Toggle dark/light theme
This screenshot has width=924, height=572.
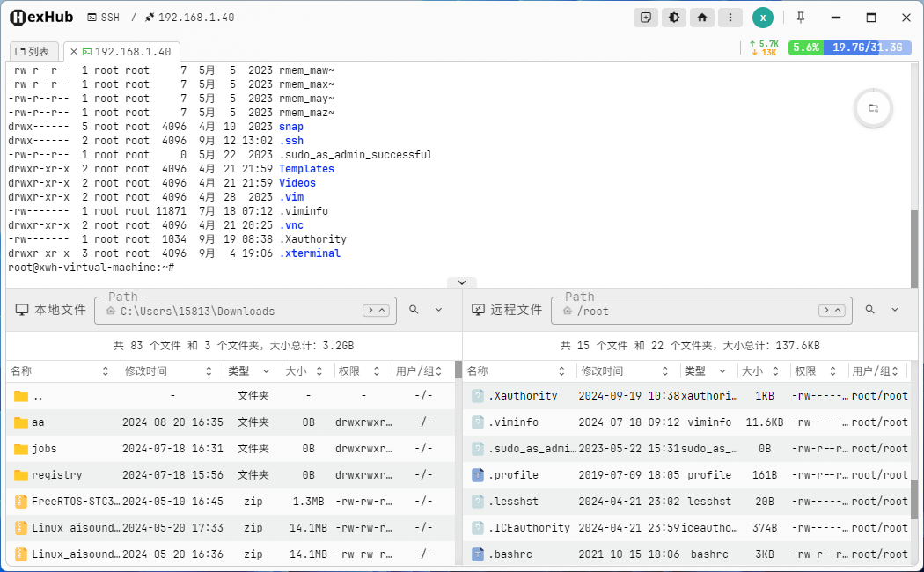click(x=673, y=17)
